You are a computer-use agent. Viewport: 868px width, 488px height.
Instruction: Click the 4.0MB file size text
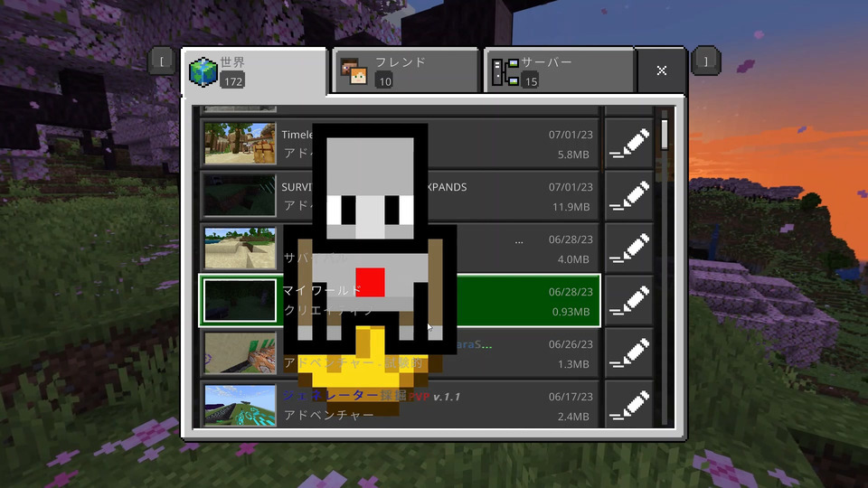[573, 259]
